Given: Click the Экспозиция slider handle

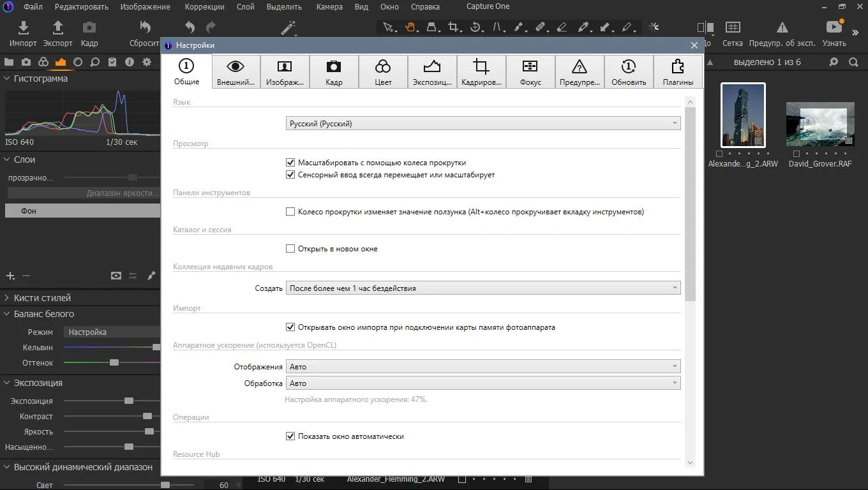Looking at the screenshot, I should [129, 401].
